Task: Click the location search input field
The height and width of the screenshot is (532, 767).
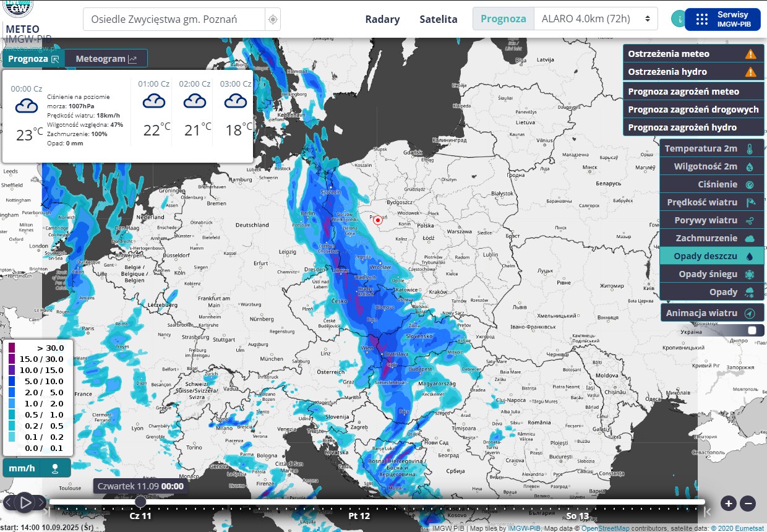Action: [x=174, y=19]
